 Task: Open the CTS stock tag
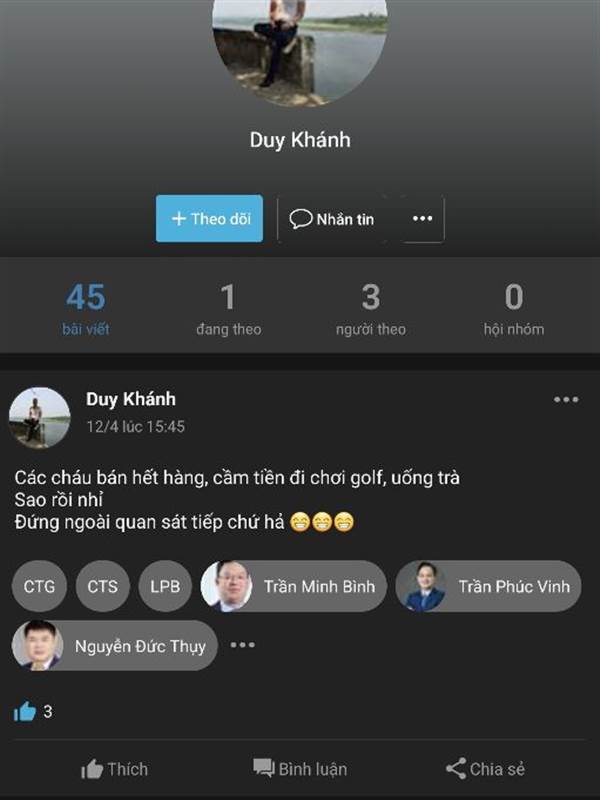tap(103, 586)
